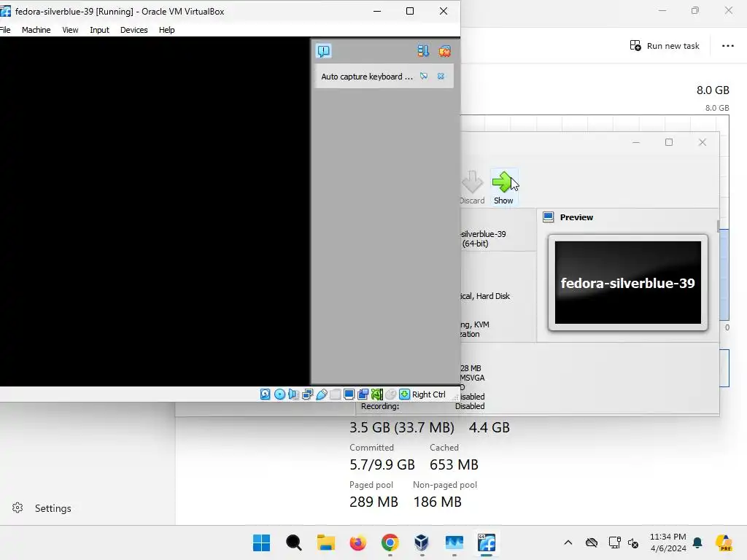The image size is (747, 560).
Task: Open Google Chrome from the taskbar
Action: (x=390, y=542)
